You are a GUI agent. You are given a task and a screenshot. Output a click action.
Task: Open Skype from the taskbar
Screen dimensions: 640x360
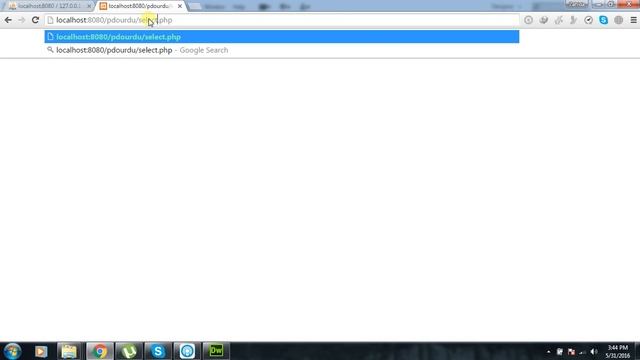click(158, 351)
